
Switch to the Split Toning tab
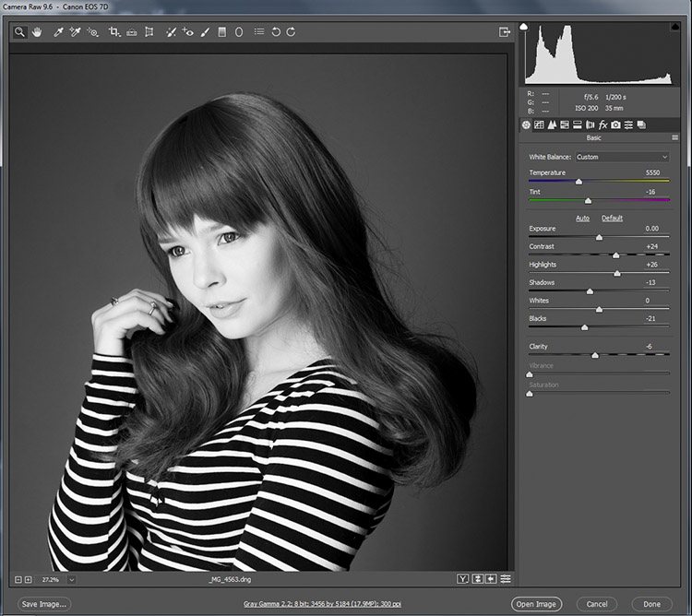click(x=578, y=124)
